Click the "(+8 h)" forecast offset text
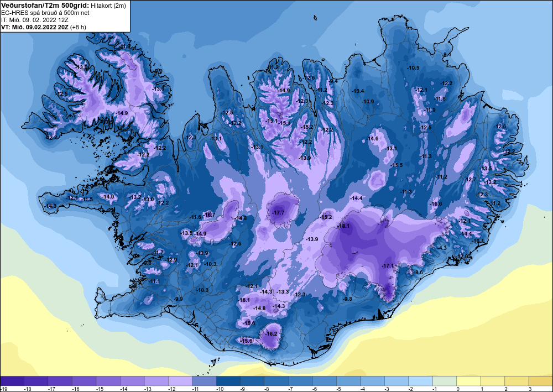The image size is (553, 392). pos(79,27)
